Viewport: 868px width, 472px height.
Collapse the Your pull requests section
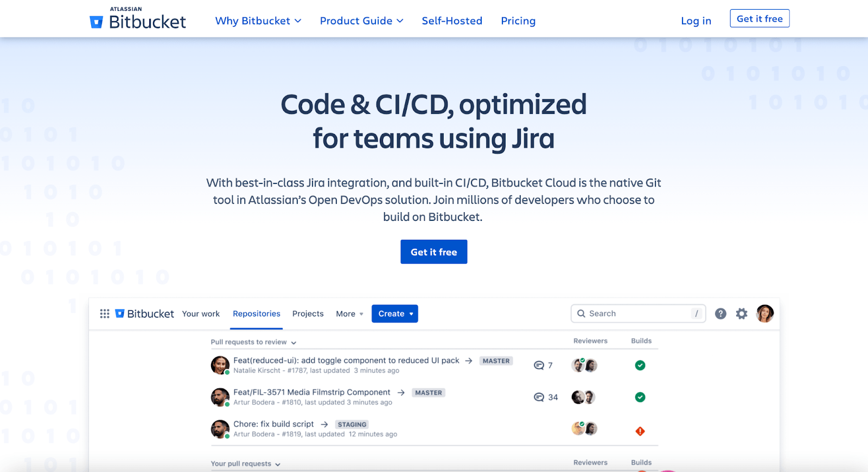(246, 463)
